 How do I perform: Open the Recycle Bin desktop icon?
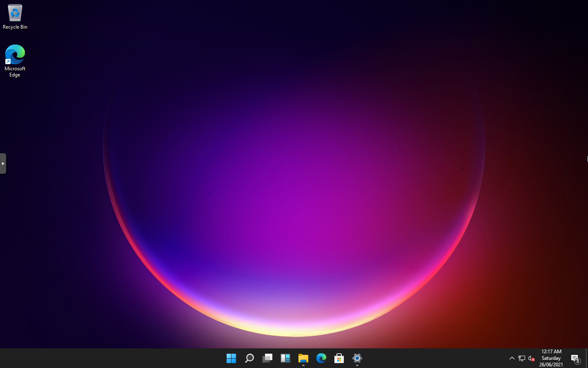15,12
